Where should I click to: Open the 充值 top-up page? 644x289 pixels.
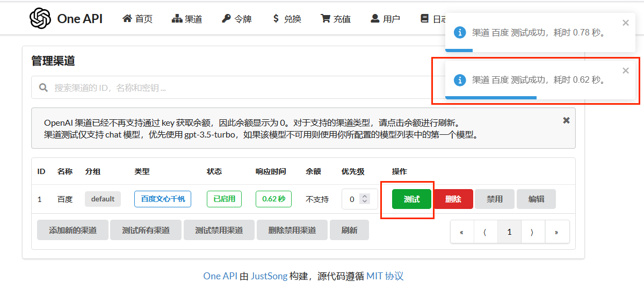336,19
